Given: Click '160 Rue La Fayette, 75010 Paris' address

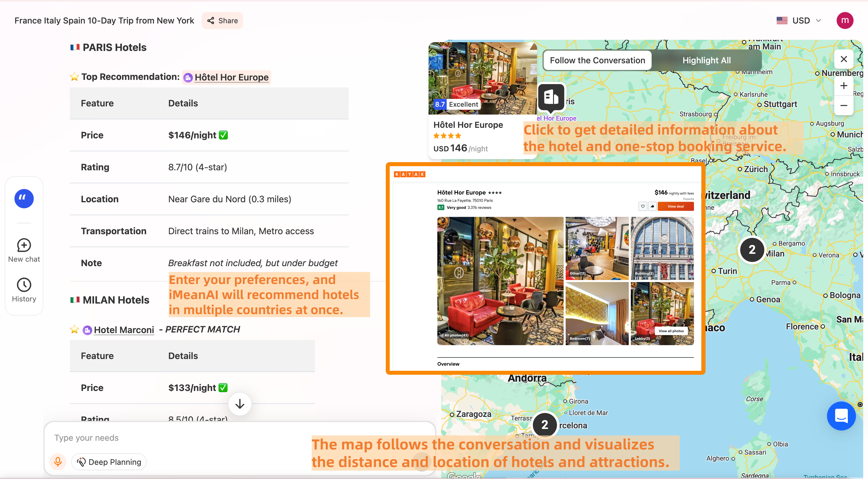Looking at the screenshot, I should pos(465,200).
